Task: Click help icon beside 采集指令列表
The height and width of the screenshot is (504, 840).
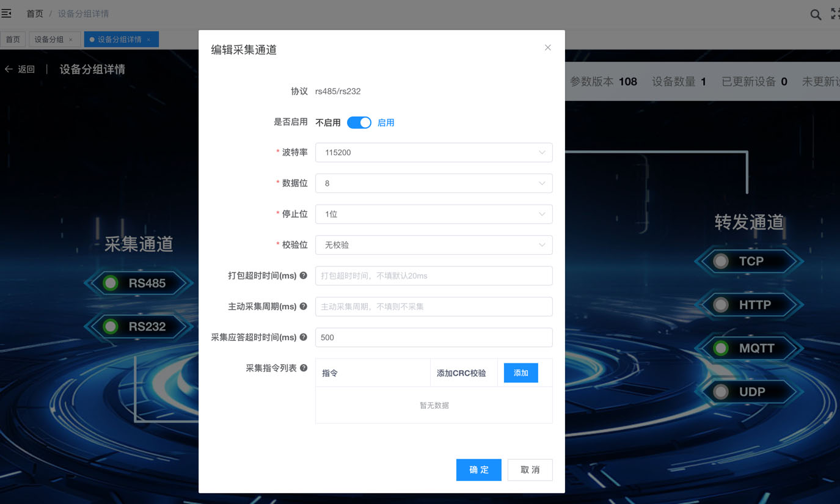Action: [303, 368]
